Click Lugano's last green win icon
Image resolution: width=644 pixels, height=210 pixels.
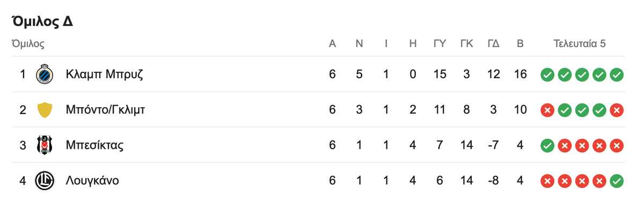coord(617,181)
